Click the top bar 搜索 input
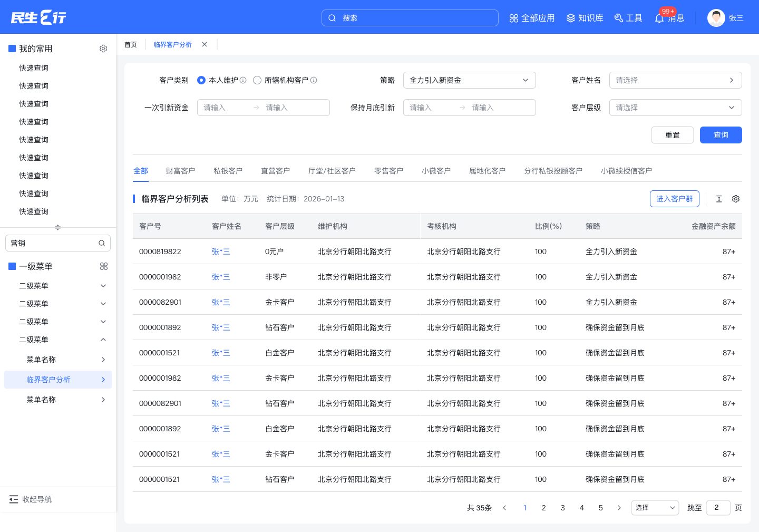 [410, 18]
